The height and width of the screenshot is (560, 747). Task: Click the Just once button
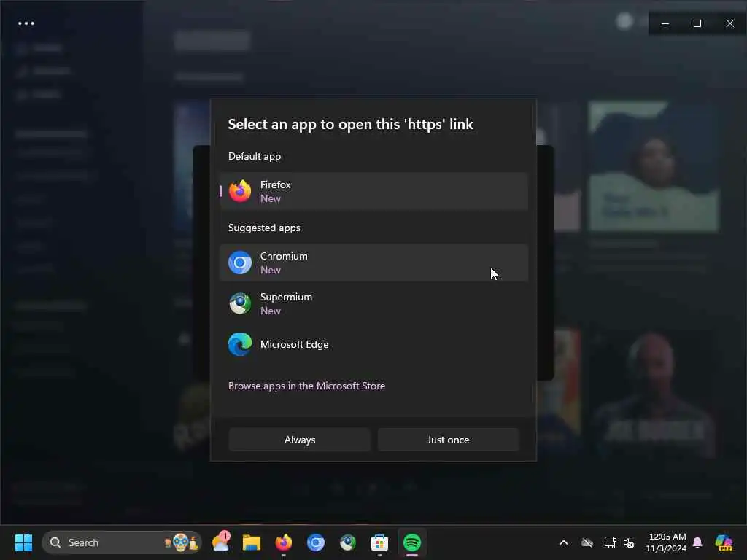pos(448,440)
